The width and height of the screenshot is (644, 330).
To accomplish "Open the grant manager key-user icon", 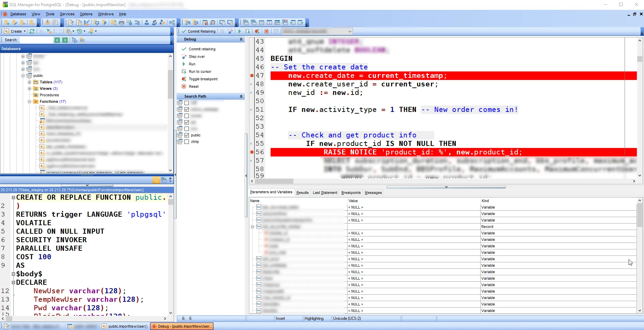I will click(162, 22).
